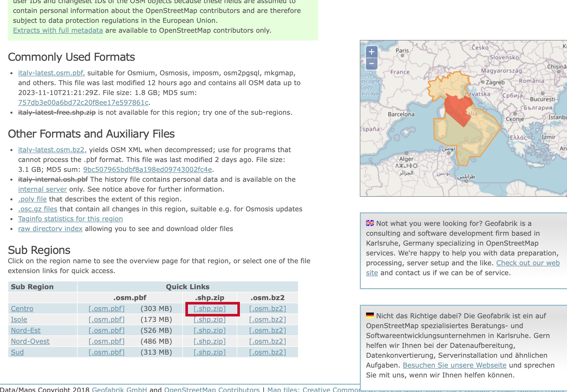Download Isole .osm.pbf file
567x392 pixels.
coord(106,320)
